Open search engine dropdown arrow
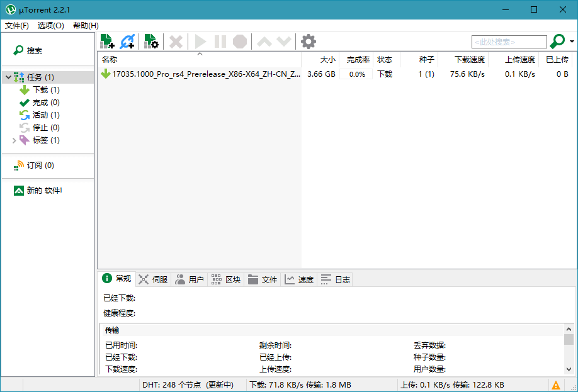 coord(572,42)
